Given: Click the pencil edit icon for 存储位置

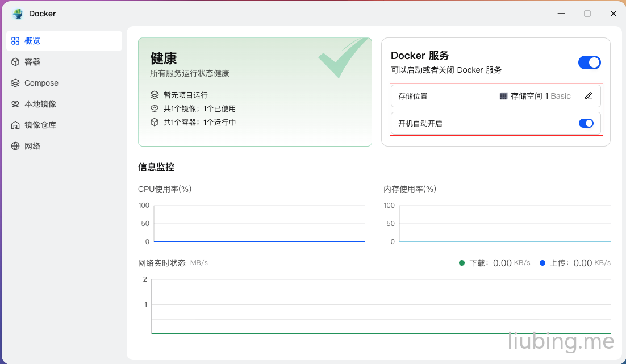Looking at the screenshot, I should pos(589,96).
